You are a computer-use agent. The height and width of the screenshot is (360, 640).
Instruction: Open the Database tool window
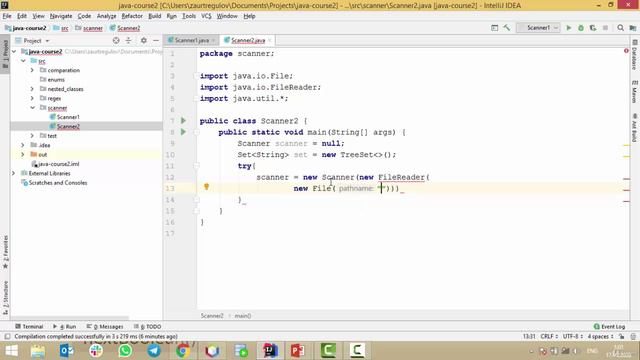pyautogui.click(x=634, y=55)
